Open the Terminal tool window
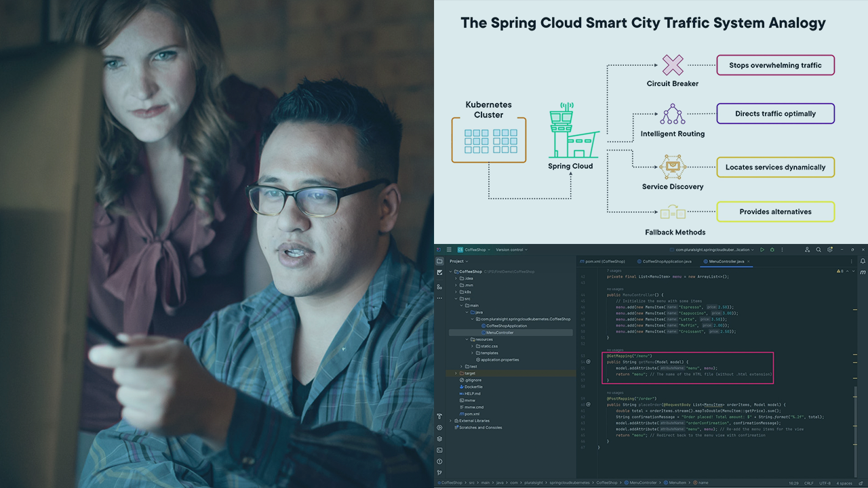This screenshot has height=488, width=868. (439, 450)
